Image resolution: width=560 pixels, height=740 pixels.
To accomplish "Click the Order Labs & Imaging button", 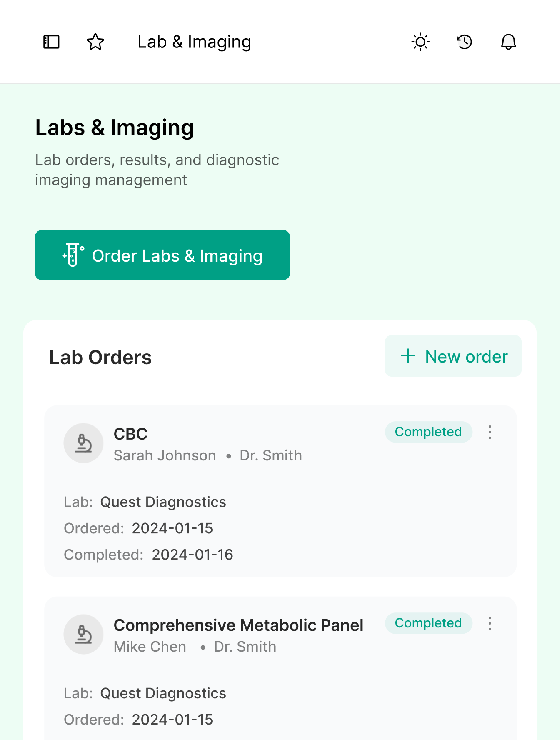I will tap(162, 255).
